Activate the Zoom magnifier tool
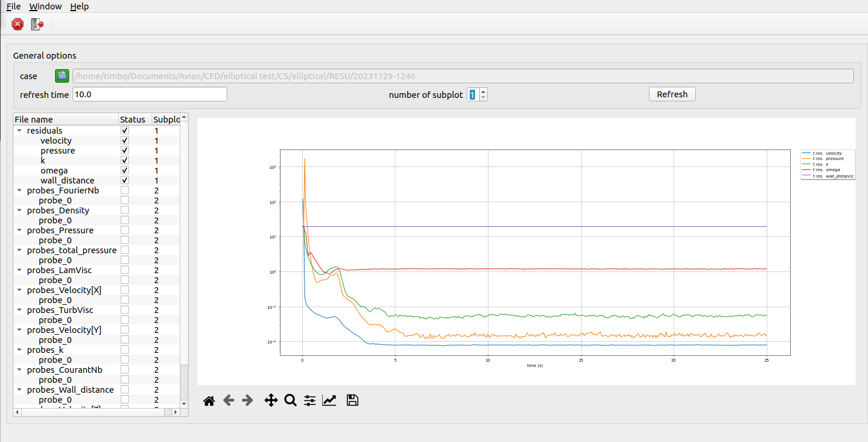Viewport: 868px width, 442px height. [x=290, y=400]
